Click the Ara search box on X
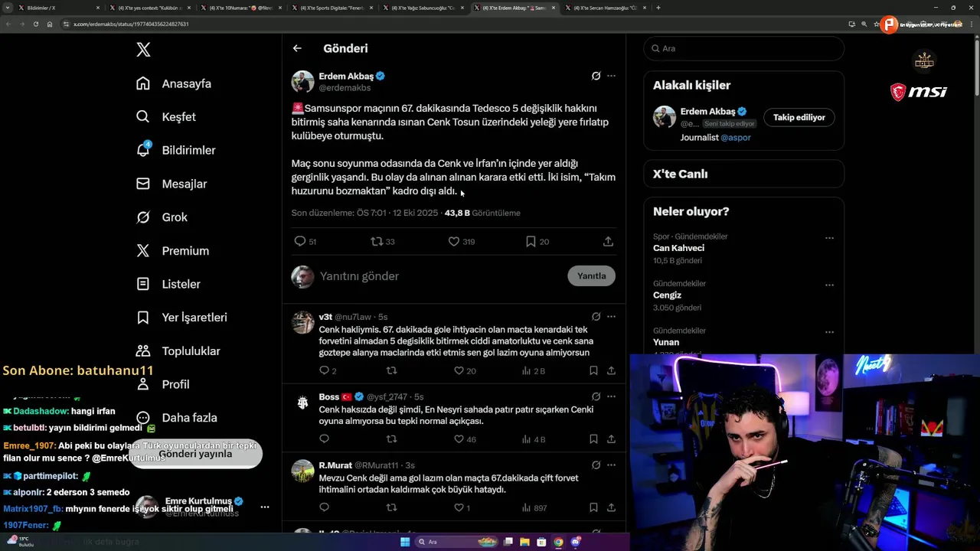This screenshot has height=551, width=980. point(743,48)
